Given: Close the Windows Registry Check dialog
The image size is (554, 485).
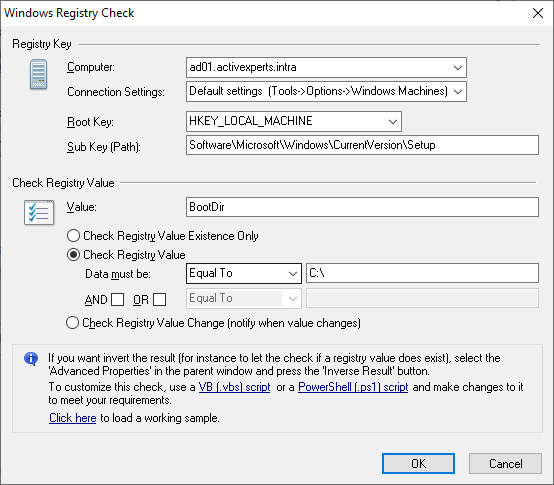Looking at the screenshot, I should (x=538, y=13).
